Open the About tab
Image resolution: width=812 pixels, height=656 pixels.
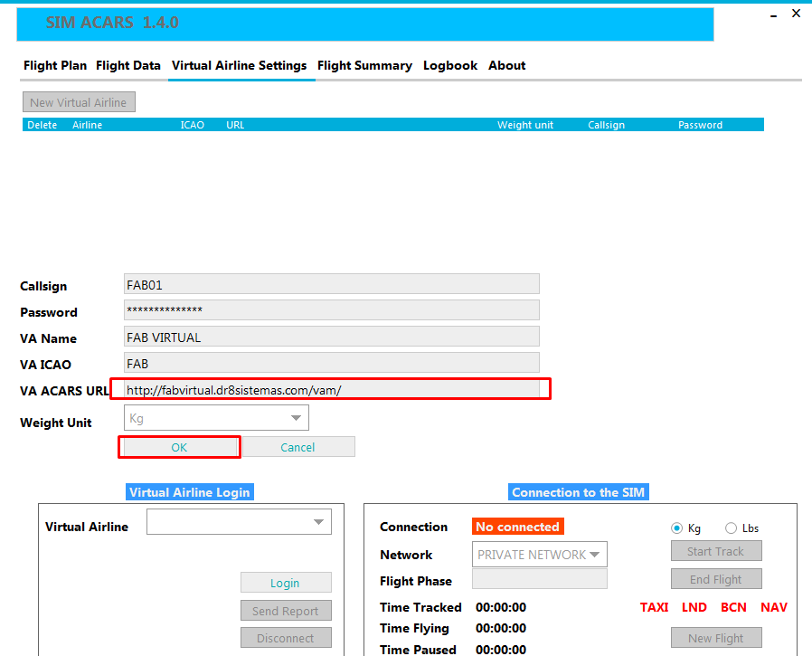coord(506,65)
